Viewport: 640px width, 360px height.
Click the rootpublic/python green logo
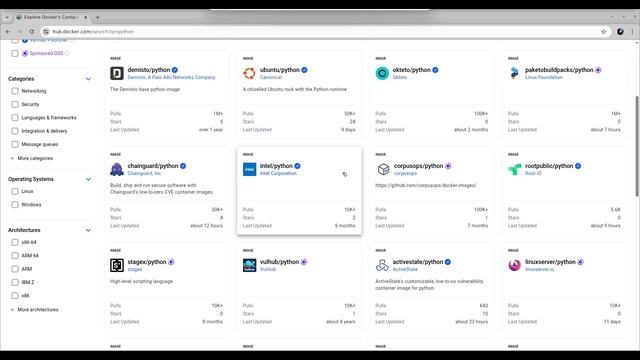pyautogui.click(x=514, y=169)
